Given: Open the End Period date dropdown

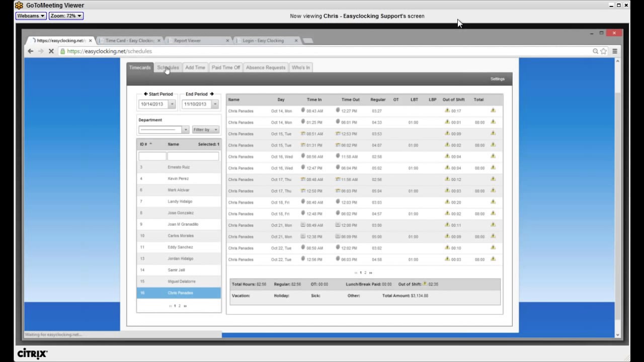Looking at the screenshot, I should click(x=215, y=104).
